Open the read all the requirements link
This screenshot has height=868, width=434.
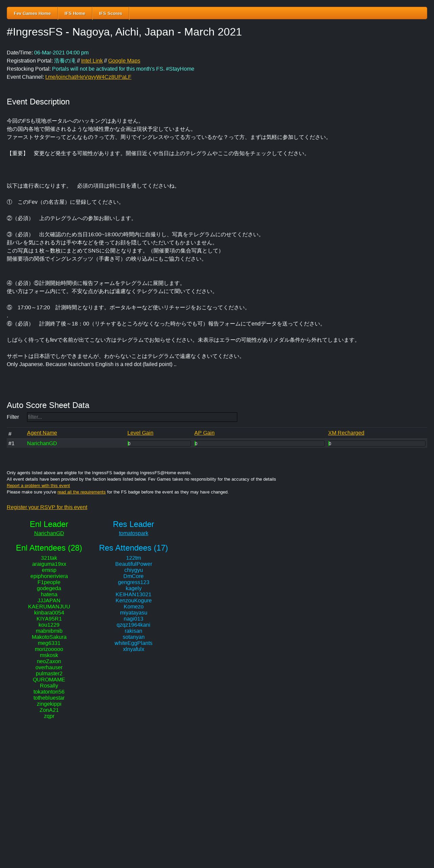tap(81, 492)
